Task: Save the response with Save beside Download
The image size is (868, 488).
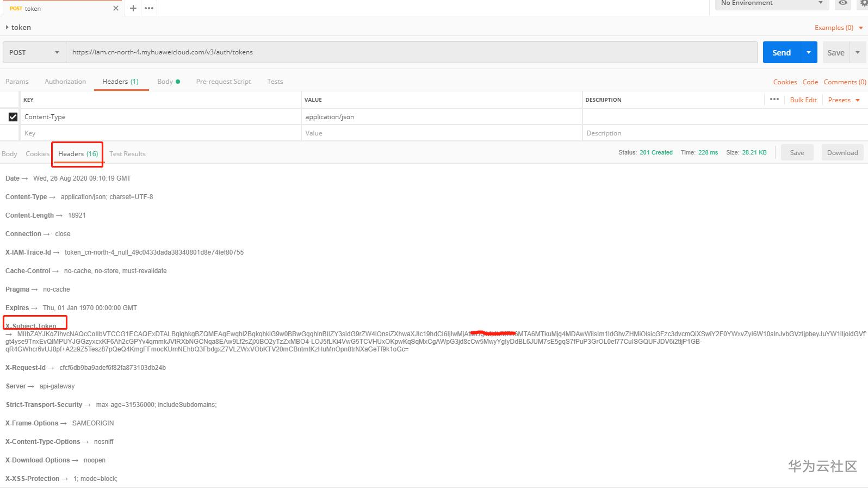Action: point(797,153)
